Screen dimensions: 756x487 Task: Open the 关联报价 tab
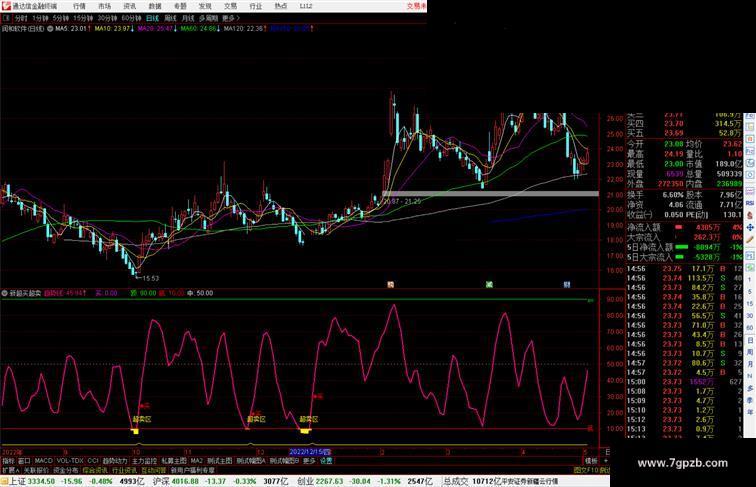pos(36,470)
